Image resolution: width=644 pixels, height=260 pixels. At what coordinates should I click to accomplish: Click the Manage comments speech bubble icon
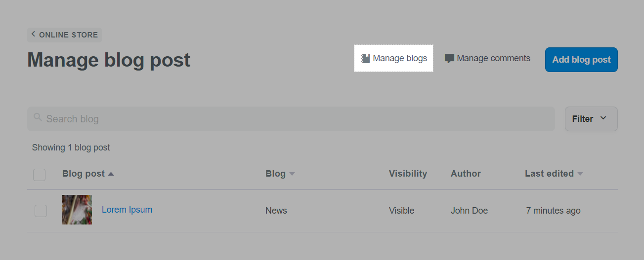[x=449, y=59]
